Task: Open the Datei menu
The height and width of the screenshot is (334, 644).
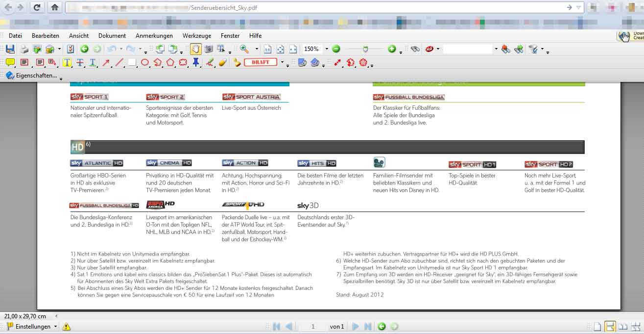Action: coord(15,36)
